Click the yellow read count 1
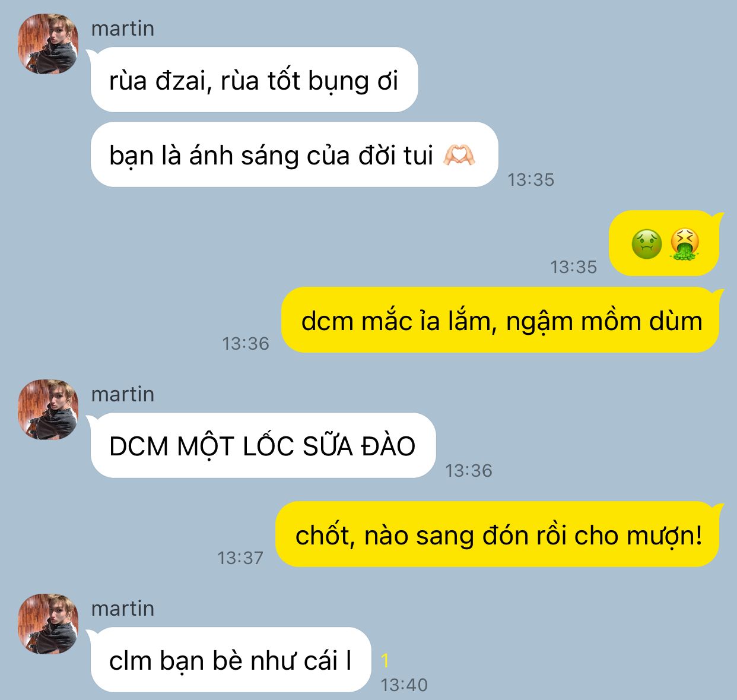The height and width of the screenshot is (700, 737). 385,660
